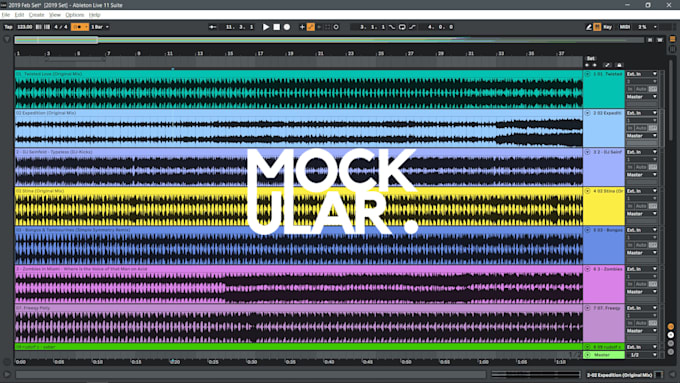This screenshot has width=680, height=383.
Task: Enable the MIDI map mode switch
Action: tap(624, 27)
